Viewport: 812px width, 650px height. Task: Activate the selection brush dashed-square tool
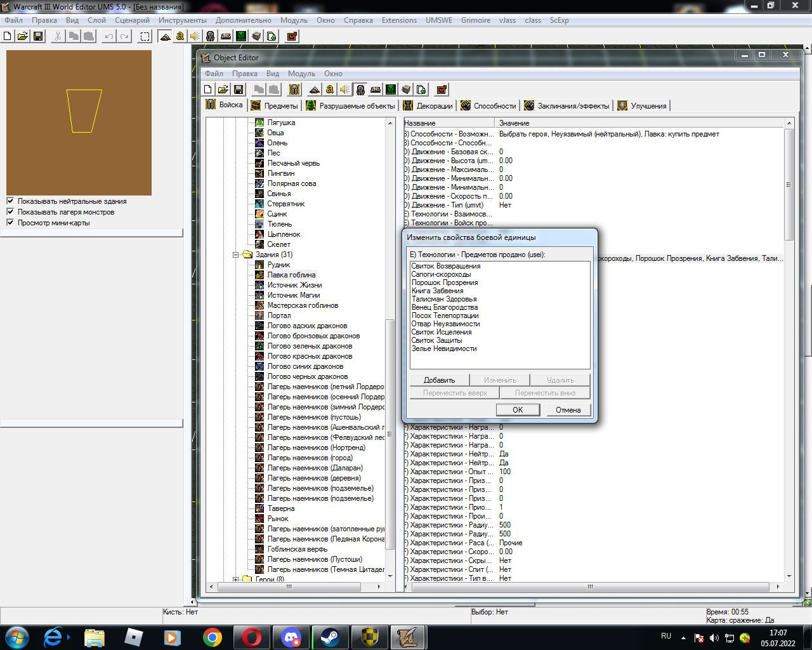pos(145,36)
